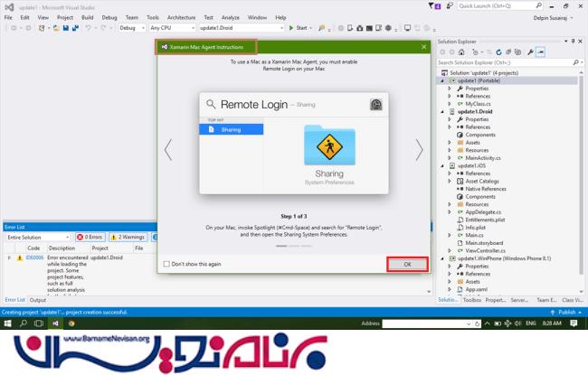The width and height of the screenshot is (588, 375).
Task: Click the New Project icon in toolbar
Action: (x=42, y=28)
